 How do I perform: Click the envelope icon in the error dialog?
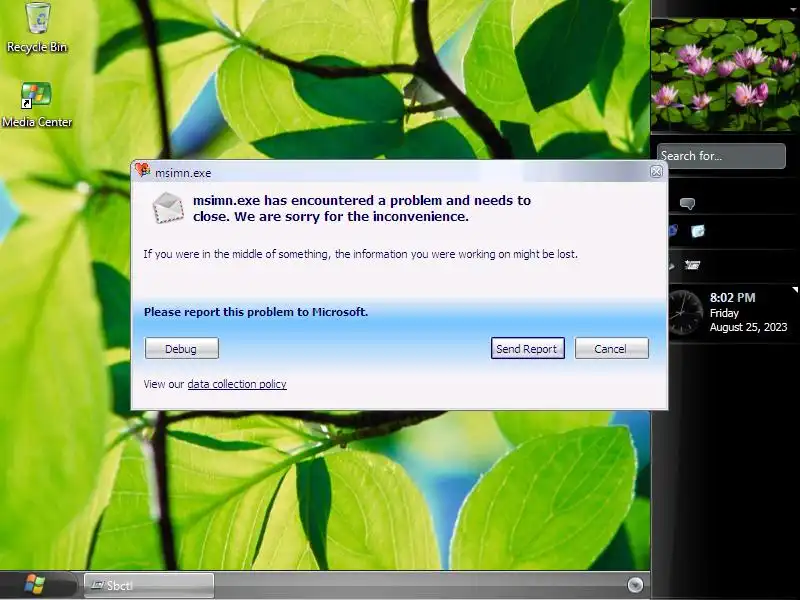168,208
